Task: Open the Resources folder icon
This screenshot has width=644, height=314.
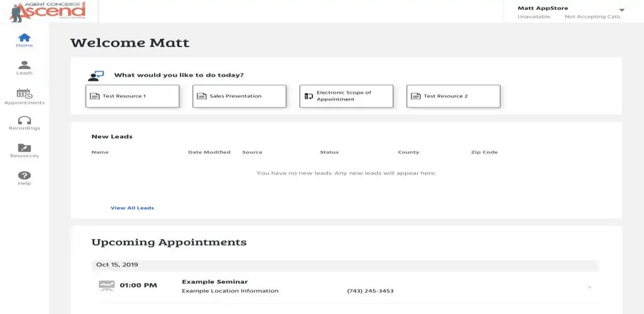Action: (25, 148)
